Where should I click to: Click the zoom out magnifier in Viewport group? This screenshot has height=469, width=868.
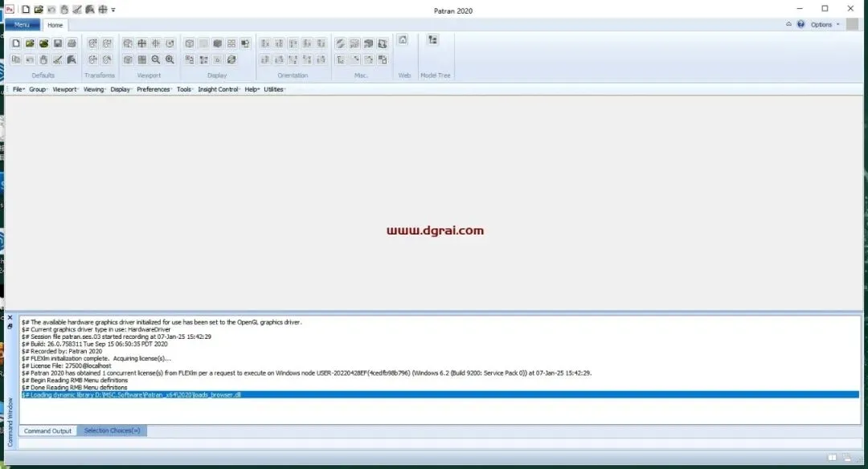tap(156, 59)
